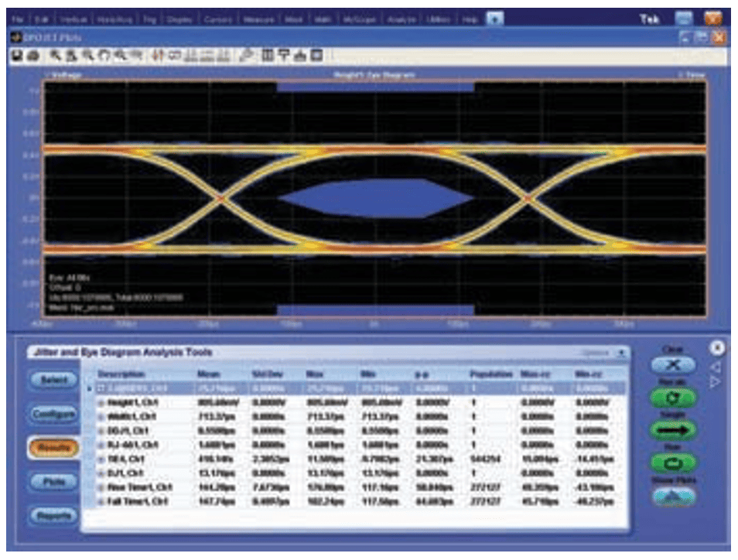The width and height of the screenshot is (738, 560).
Task: Expand the Rise Time1, Ch1 row
Action: pyautogui.click(x=100, y=488)
